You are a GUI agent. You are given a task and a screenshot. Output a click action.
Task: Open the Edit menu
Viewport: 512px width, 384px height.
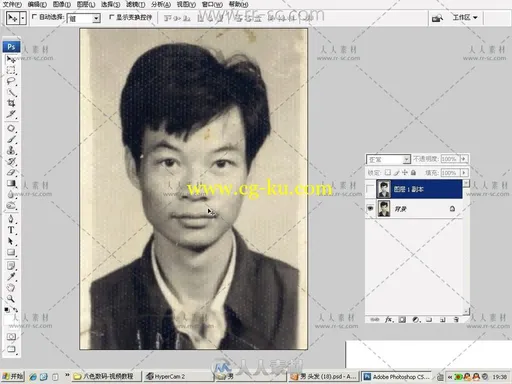37,4
